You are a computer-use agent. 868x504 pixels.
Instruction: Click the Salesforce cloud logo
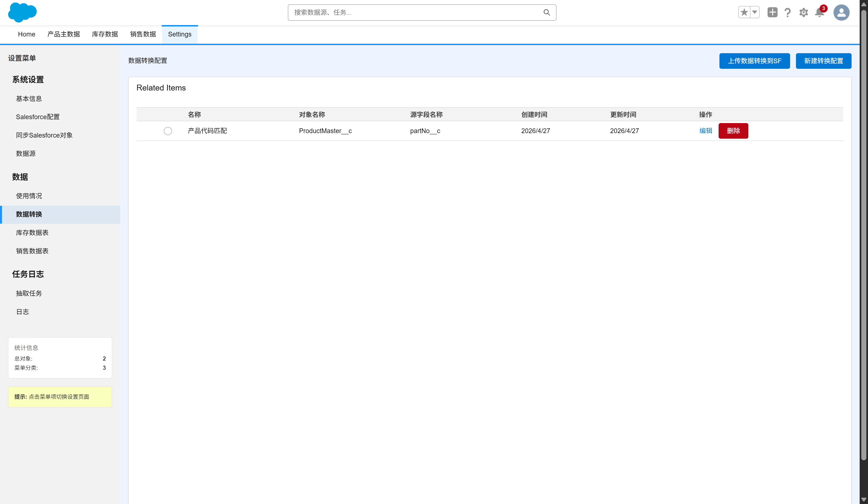22,13
